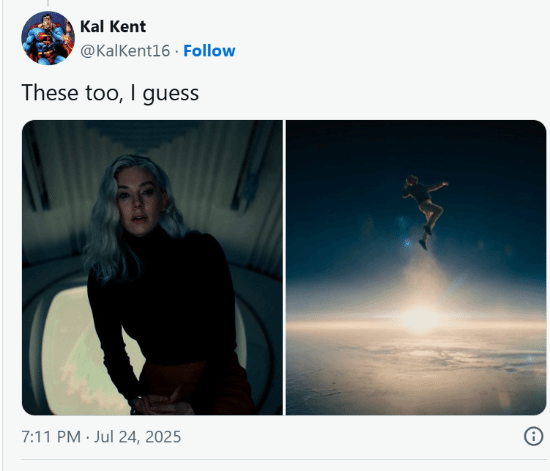Enlarge the flying figure above clouds photo

coord(416,268)
